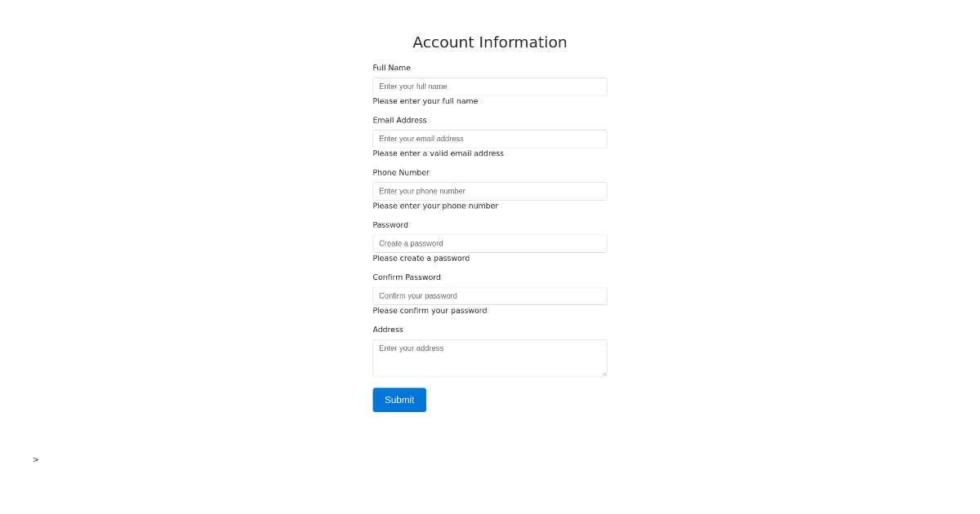Click the 'Please enter your full name' message

425,100
